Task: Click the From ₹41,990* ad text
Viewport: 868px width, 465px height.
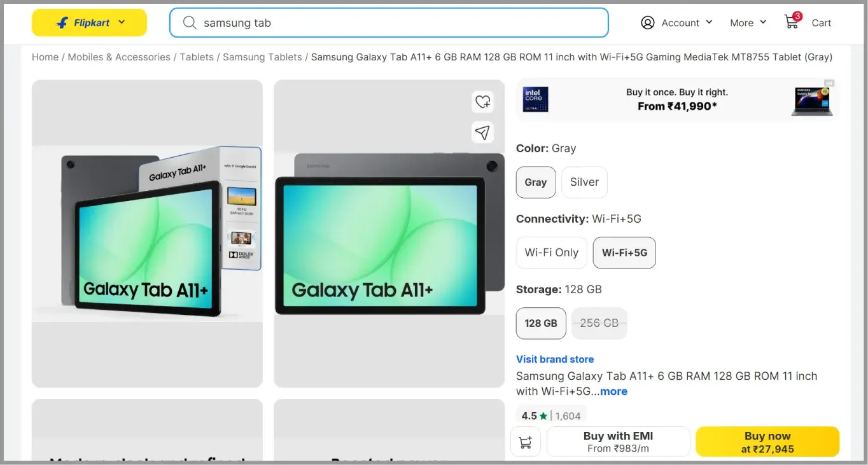Action: pos(677,106)
